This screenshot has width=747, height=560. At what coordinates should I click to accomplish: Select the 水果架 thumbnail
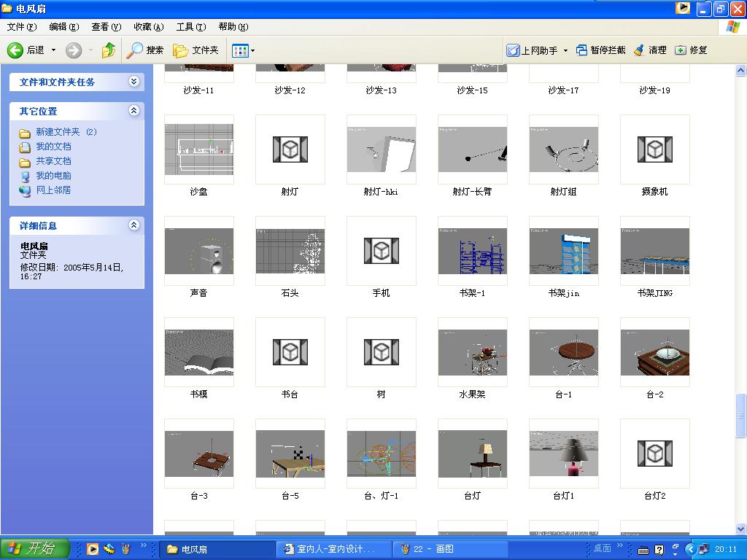[x=473, y=352]
